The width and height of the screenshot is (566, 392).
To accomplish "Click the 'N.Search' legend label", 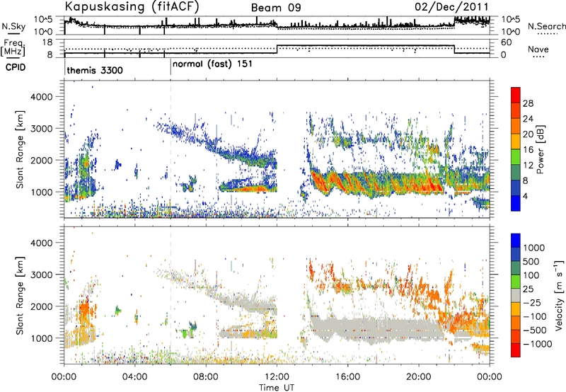I will tap(546, 26).
